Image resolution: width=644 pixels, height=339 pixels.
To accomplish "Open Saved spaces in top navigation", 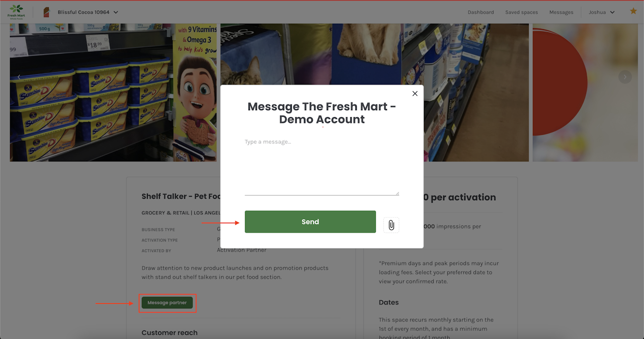I will (521, 12).
